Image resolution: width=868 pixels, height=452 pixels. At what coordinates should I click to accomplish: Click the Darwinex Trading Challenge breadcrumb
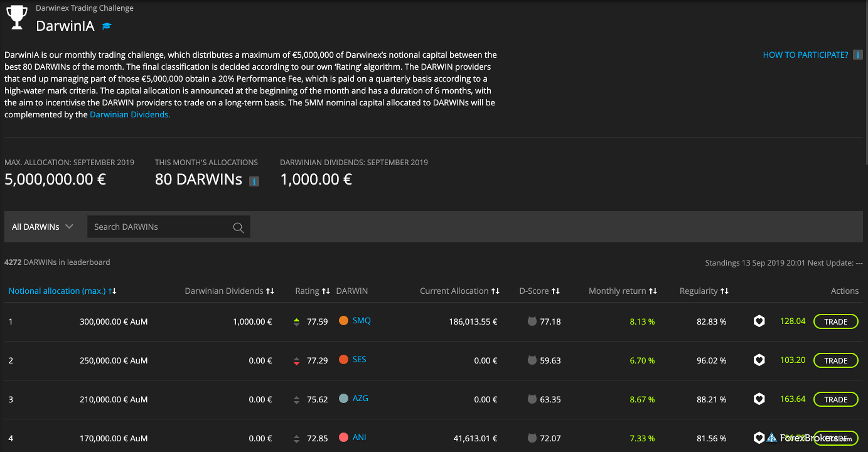point(85,8)
